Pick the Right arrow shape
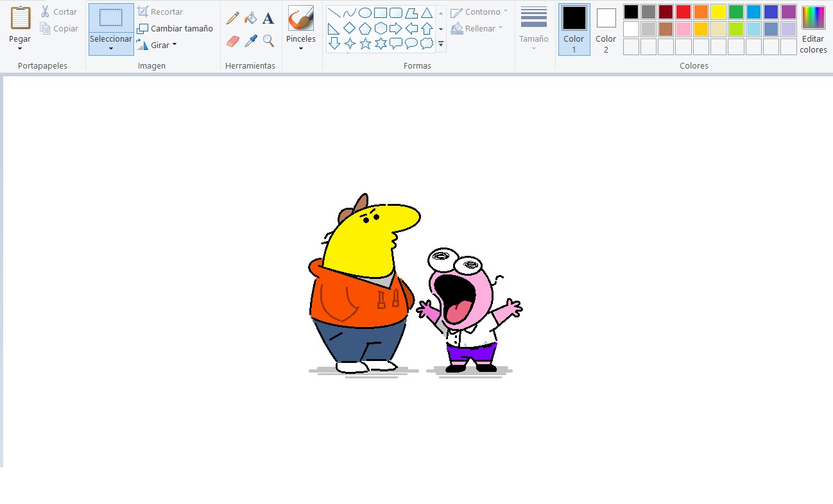833x504 pixels. point(396,28)
